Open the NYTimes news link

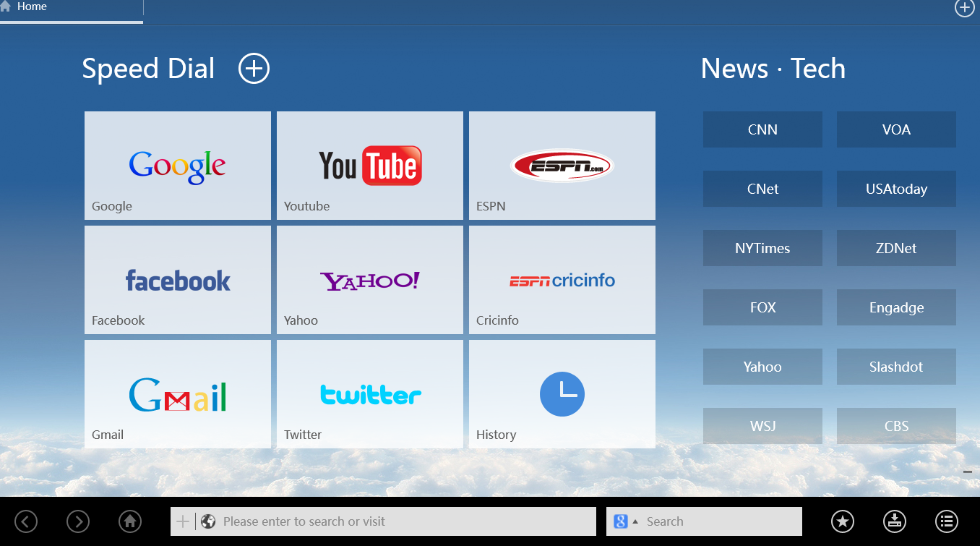click(x=762, y=248)
